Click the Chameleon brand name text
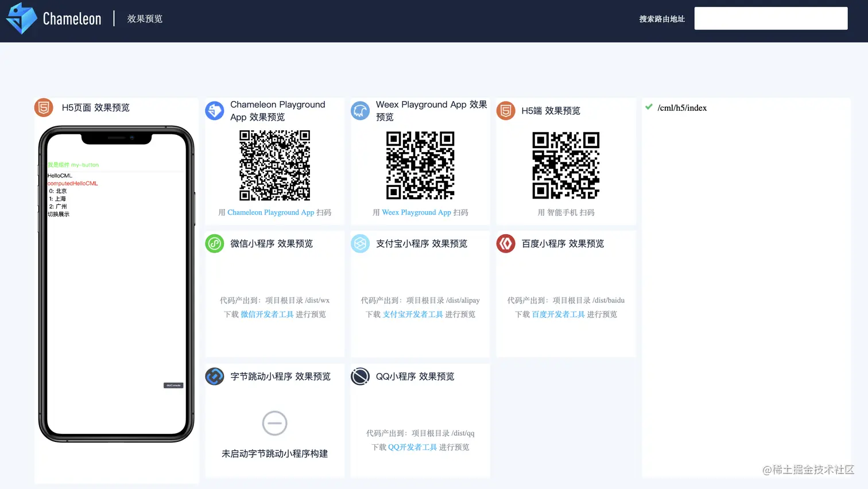The width and height of the screenshot is (868, 489). (x=72, y=19)
